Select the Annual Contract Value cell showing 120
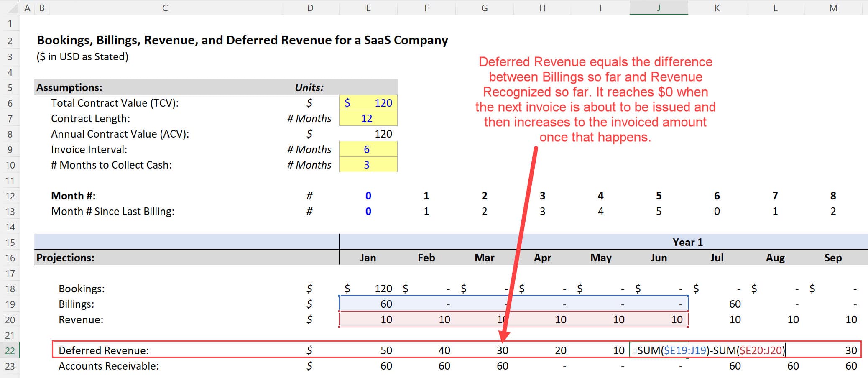Image resolution: width=868 pixels, height=378 pixels. coord(368,134)
